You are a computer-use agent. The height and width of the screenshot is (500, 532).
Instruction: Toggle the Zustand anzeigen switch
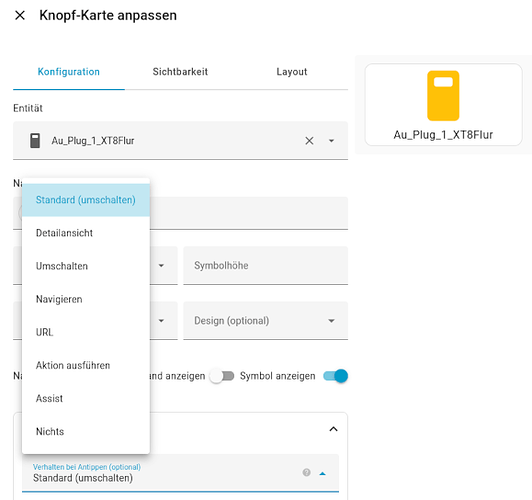tap(222, 376)
